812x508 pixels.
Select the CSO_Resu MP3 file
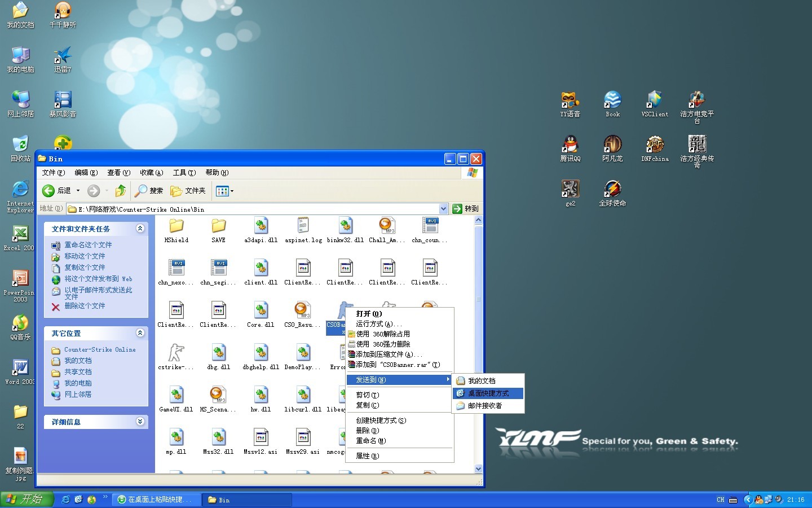[303, 315]
